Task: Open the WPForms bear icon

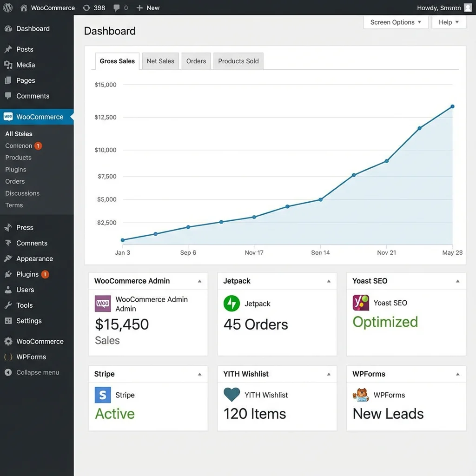Action: point(362,395)
